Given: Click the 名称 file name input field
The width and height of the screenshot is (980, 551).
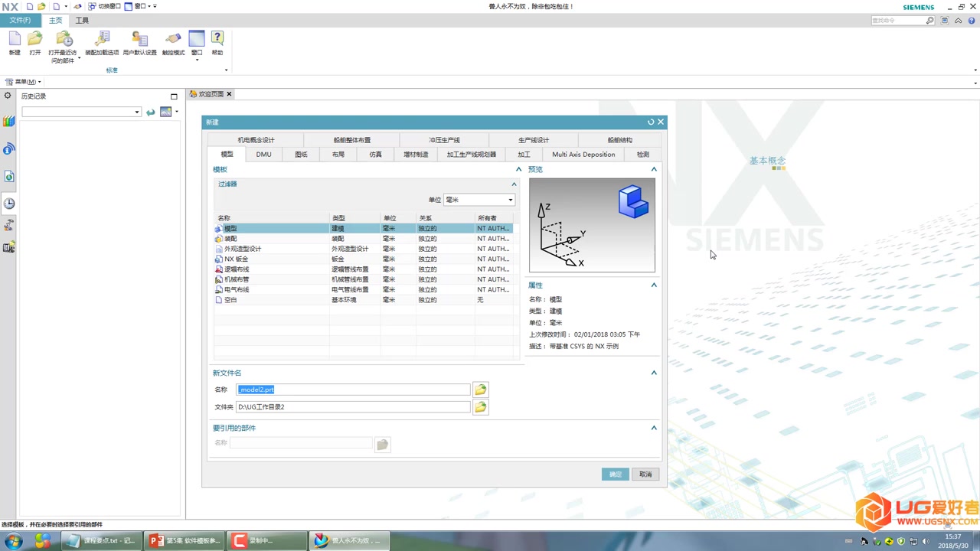Looking at the screenshot, I should click(353, 390).
